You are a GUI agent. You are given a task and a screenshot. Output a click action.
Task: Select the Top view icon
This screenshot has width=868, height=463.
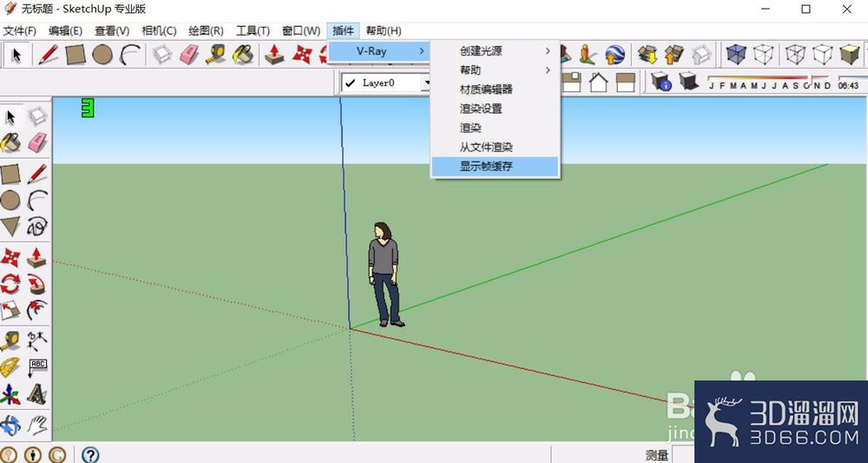(571, 83)
